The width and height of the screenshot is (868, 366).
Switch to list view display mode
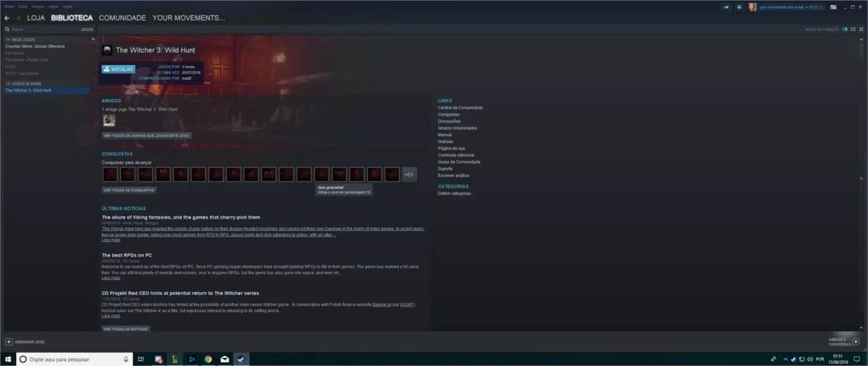(852, 29)
